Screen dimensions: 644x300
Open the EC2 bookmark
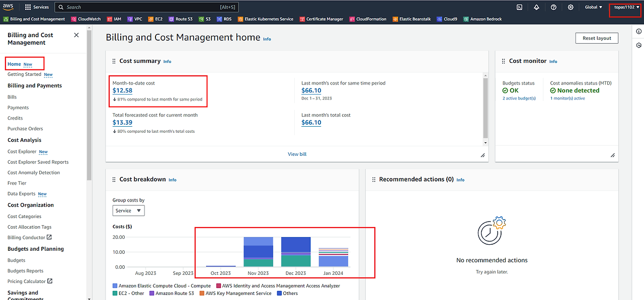155,19
